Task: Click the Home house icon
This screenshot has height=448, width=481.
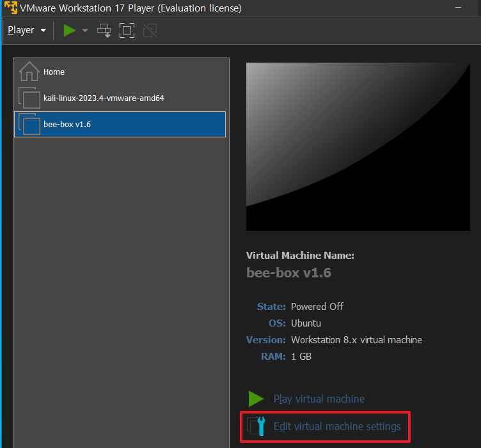Action: pyautogui.click(x=29, y=72)
